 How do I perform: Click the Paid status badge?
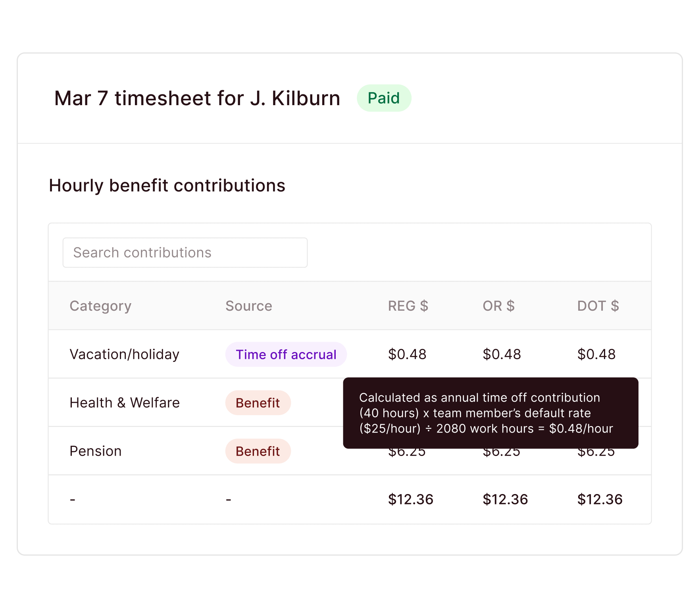coord(383,97)
